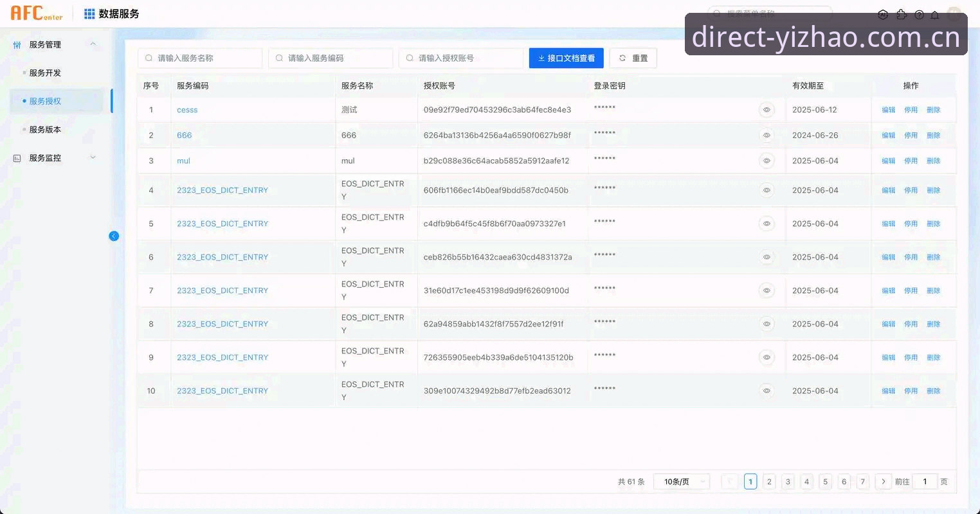Go to page 2
980x514 pixels.
769,481
